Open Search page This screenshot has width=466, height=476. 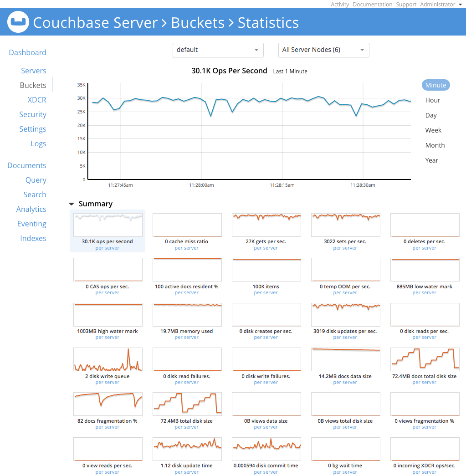pyautogui.click(x=35, y=194)
